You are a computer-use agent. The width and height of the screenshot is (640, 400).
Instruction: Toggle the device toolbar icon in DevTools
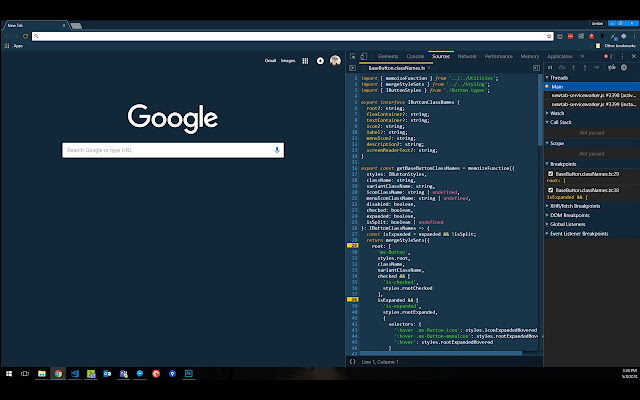tap(364, 56)
